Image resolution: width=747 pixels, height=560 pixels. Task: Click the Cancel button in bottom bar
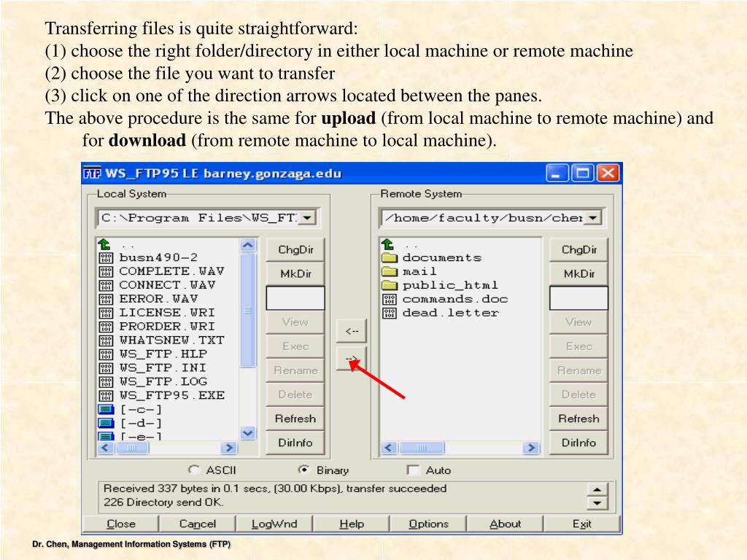point(198,524)
